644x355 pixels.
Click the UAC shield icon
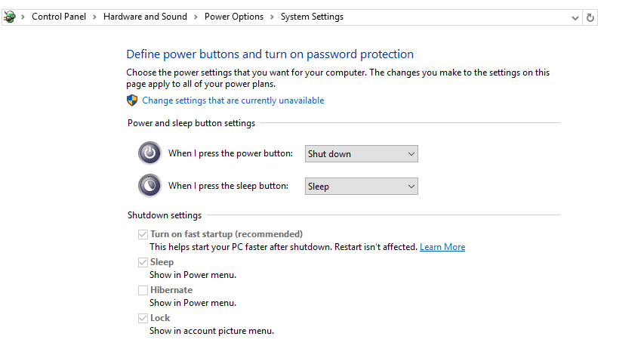tap(132, 100)
